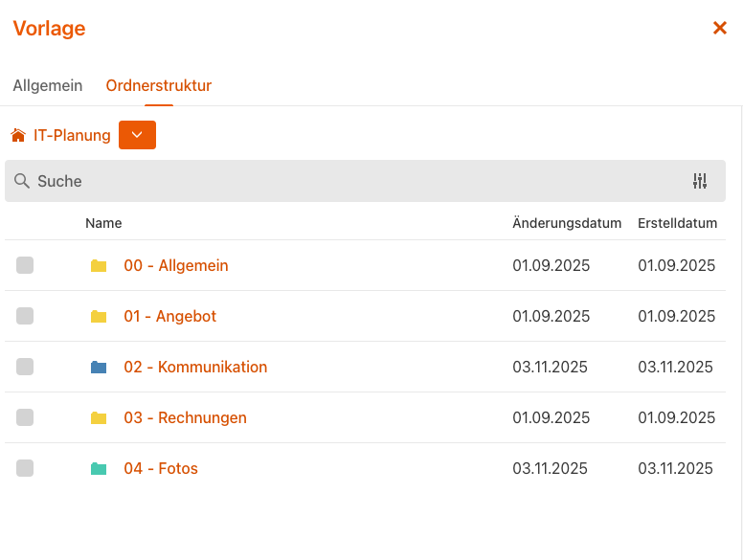Select the Ordnerstruktur tab
Screen dimensions: 743x560
click(159, 86)
